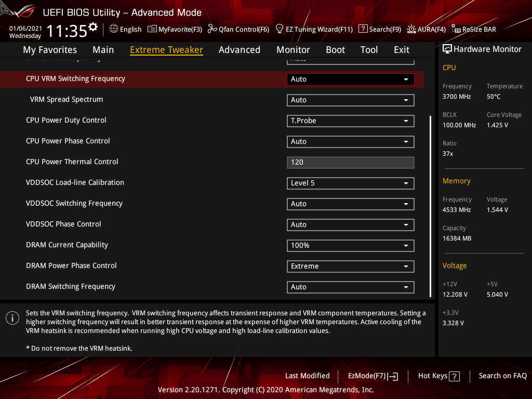
Task: Click the ReSize BAR icon
Action: point(456,29)
